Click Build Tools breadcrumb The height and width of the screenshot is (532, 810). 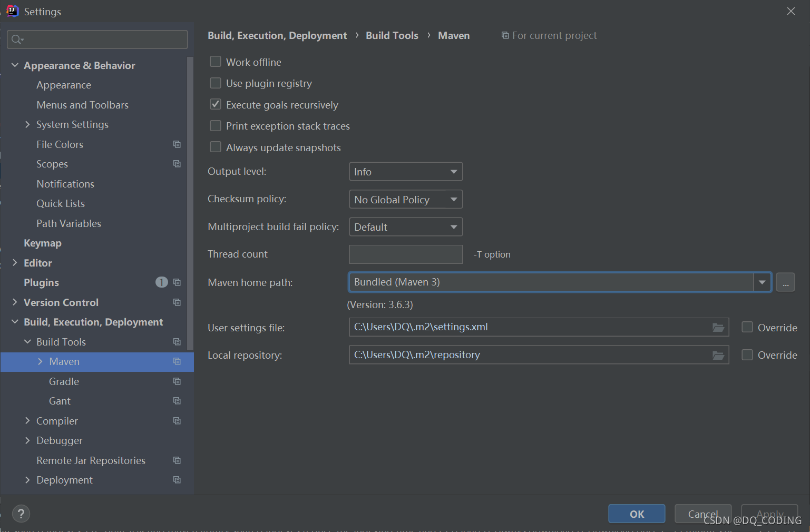click(392, 35)
